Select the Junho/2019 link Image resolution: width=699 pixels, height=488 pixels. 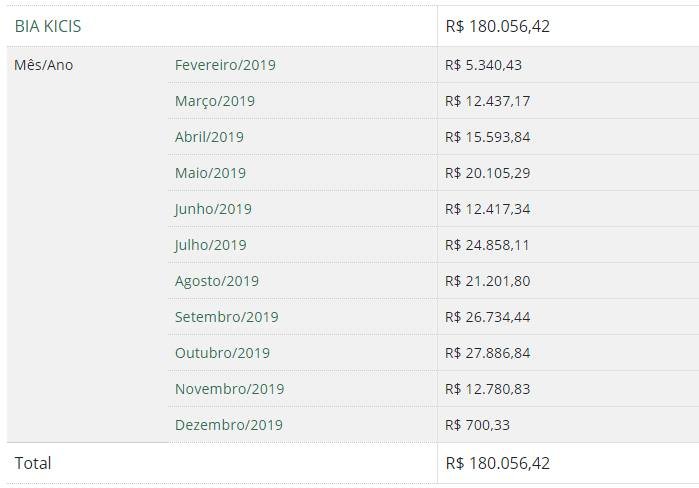[x=213, y=209]
